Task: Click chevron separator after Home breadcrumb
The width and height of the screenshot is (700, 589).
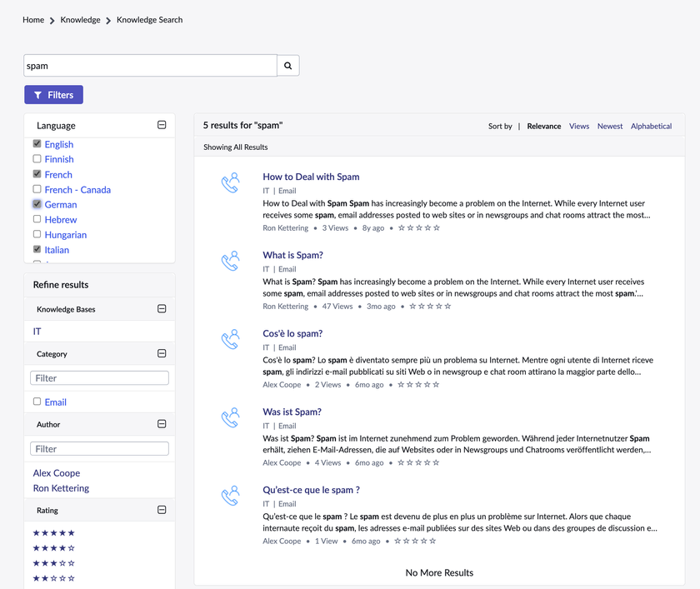Action: (52, 21)
